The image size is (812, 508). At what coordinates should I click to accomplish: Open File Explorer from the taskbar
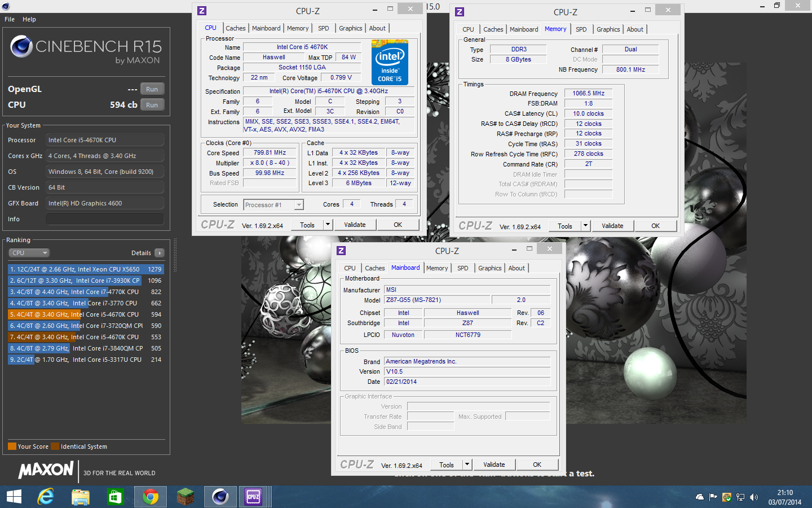[x=80, y=497]
